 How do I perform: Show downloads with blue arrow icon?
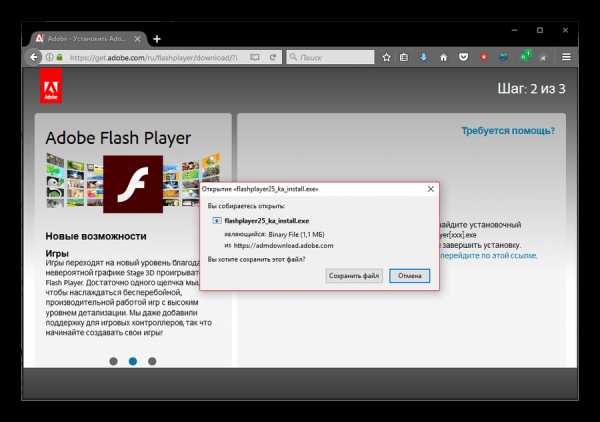click(424, 57)
